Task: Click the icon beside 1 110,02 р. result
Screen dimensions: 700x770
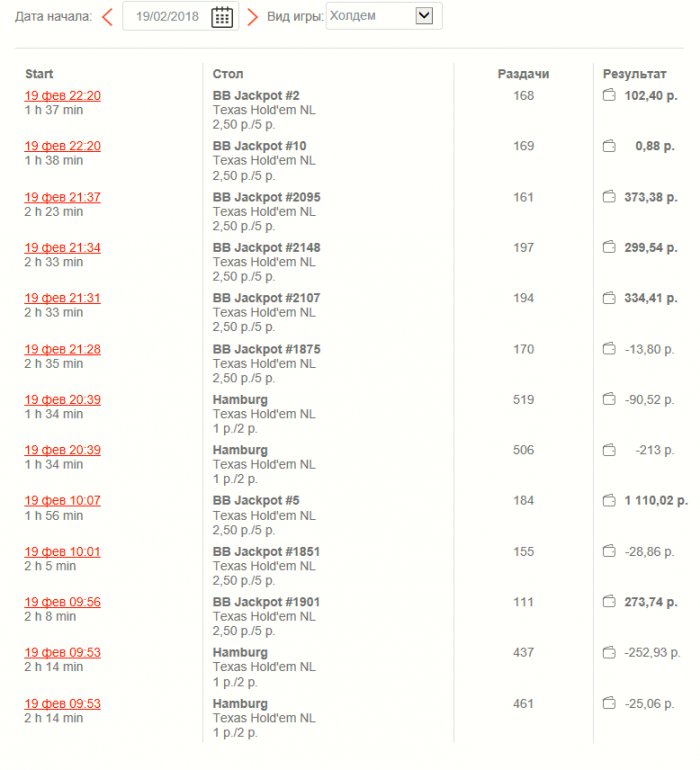Action: click(x=608, y=500)
